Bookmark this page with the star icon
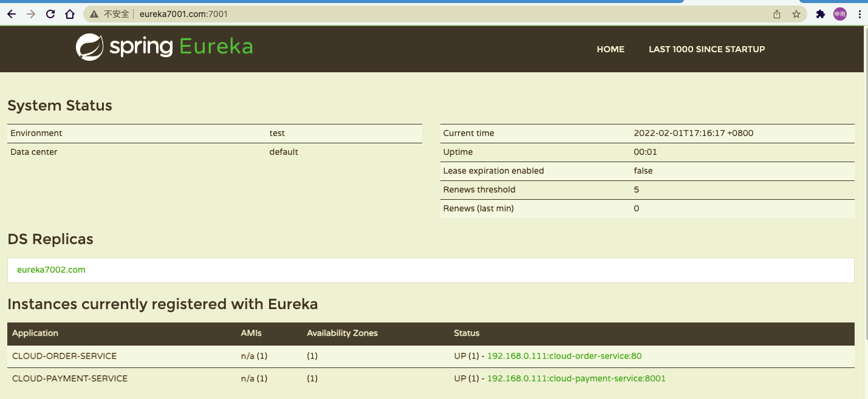 [796, 14]
